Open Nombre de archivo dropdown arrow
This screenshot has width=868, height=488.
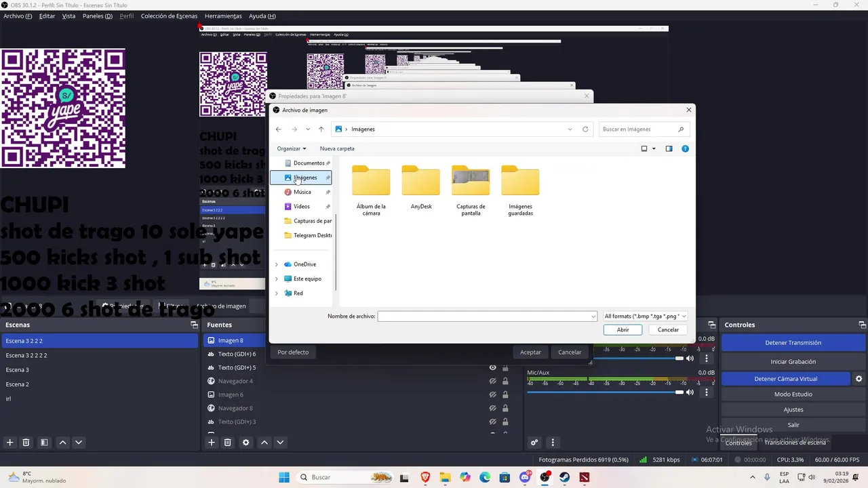click(593, 316)
